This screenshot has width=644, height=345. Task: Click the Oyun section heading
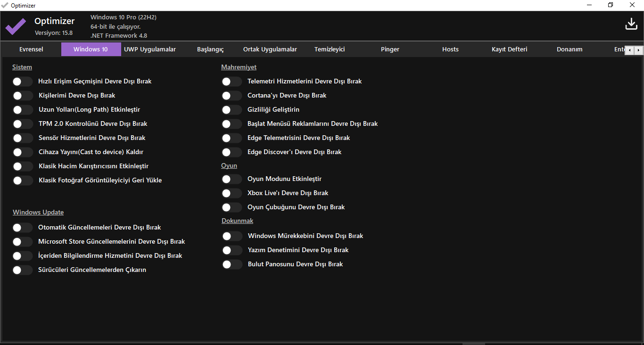(x=229, y=166)
